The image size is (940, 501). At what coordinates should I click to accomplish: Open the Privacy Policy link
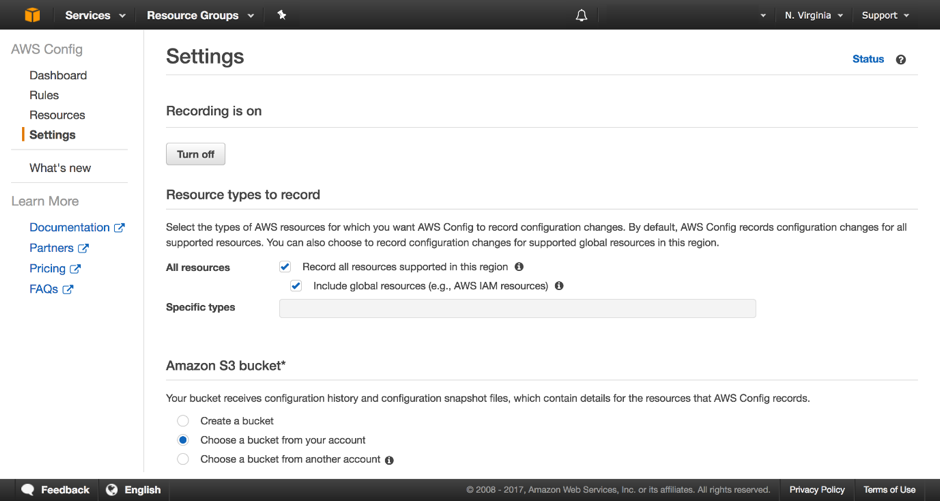817,490
